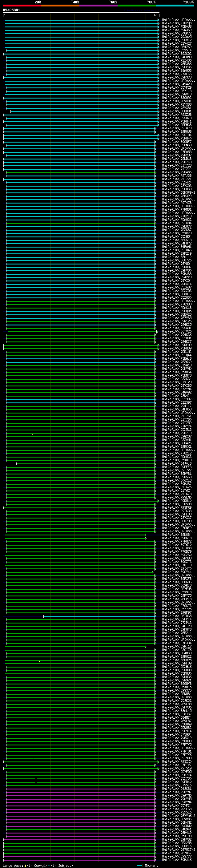Click hit UniRef100_C5YFZ9
Viewport: 197px width, 868px height.
(177, 88)
